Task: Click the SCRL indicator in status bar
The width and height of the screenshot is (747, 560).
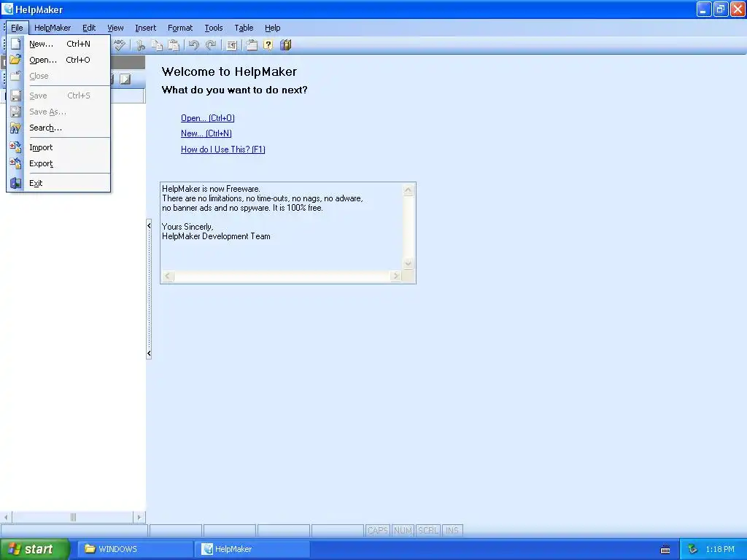Action: (427, 531)
